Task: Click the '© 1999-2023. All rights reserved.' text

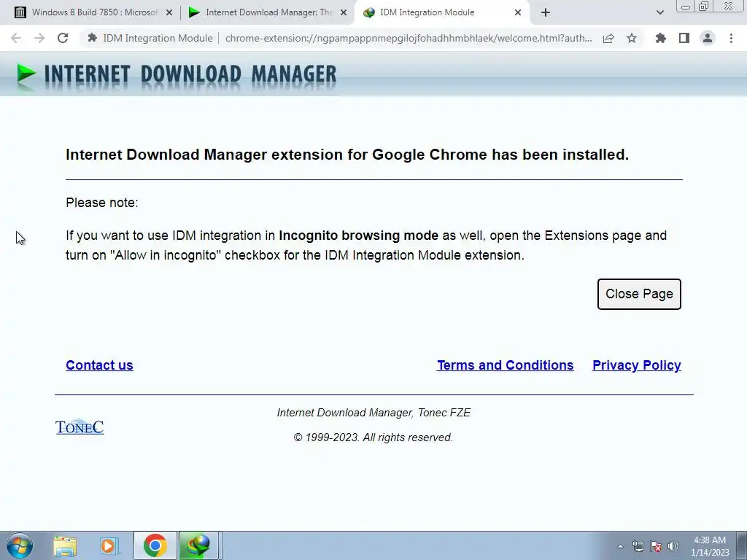Action: coord(373,437)
